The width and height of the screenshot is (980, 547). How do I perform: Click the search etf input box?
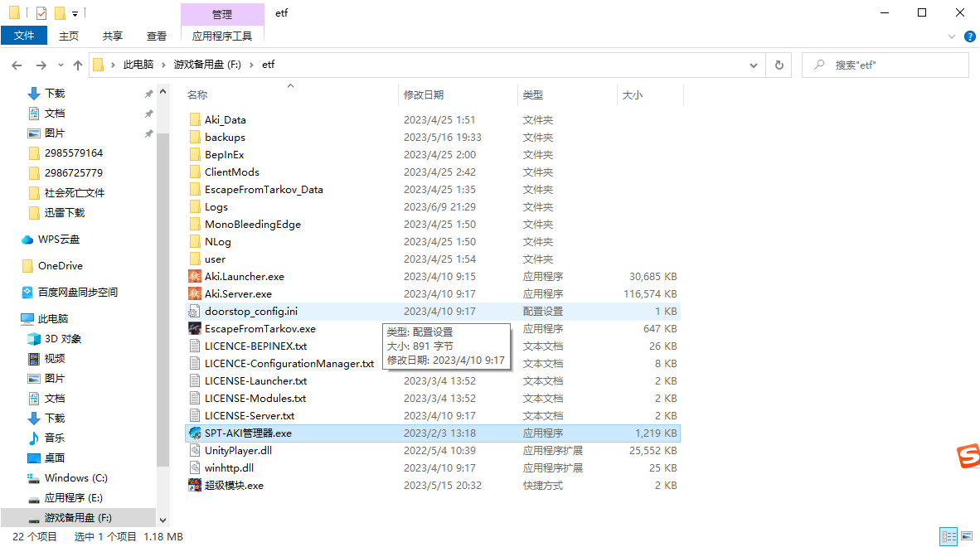[x=885, y=65]
